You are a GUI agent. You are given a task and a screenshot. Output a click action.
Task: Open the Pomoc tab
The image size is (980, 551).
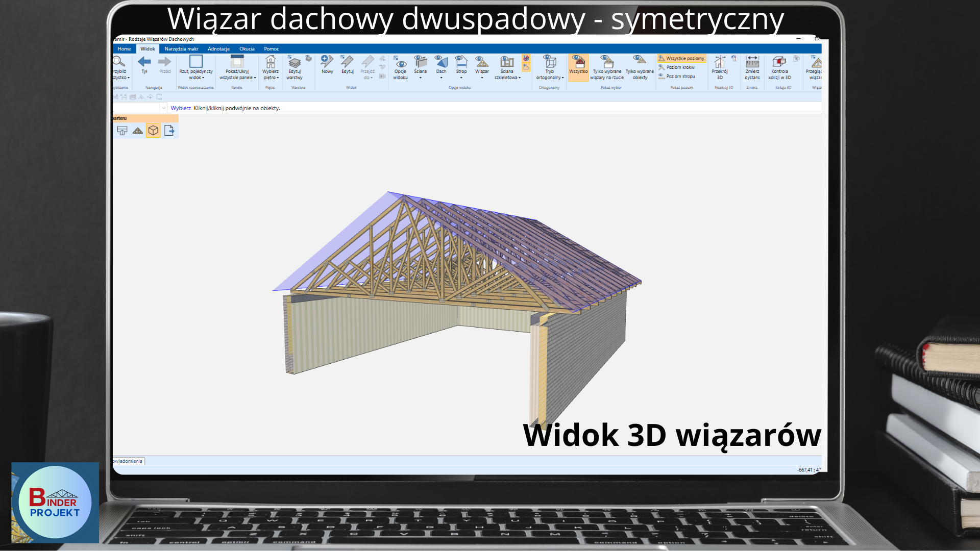point(272,49)
